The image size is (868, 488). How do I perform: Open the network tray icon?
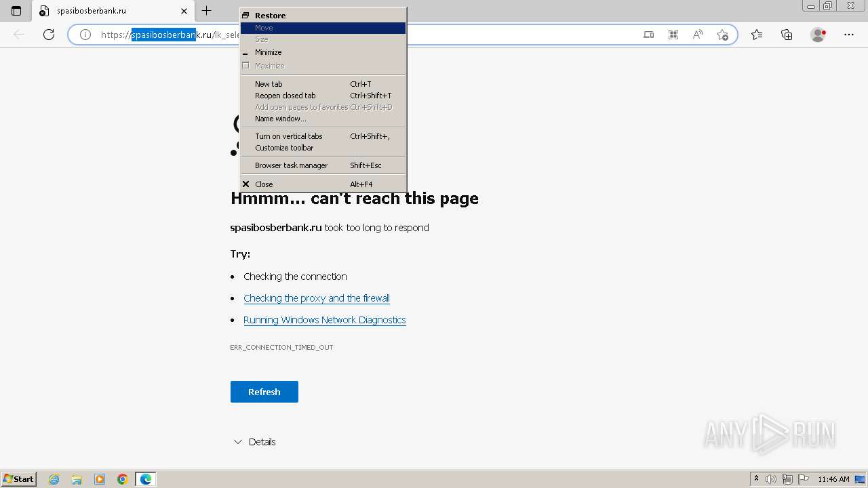(x=787, y=479)
